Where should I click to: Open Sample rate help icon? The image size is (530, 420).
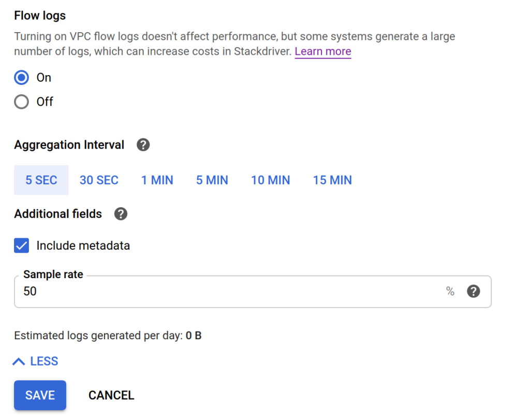coord(473,291)
